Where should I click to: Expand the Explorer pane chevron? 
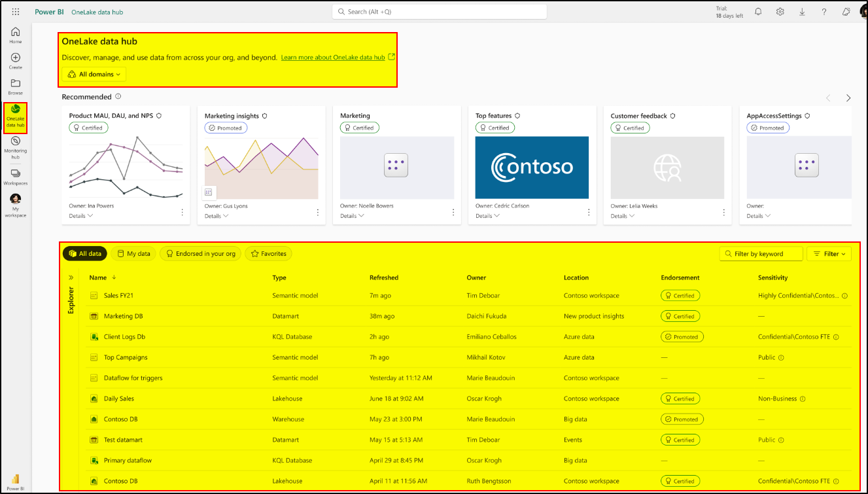[x=71, y=277]
